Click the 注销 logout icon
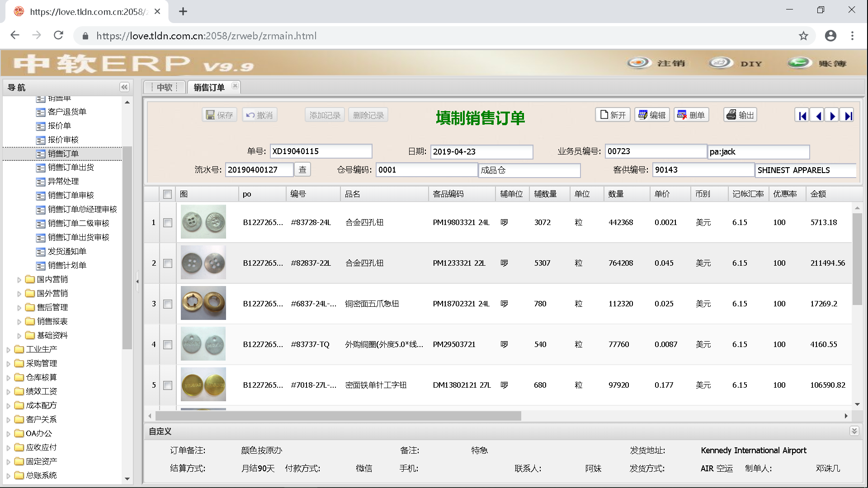868x488 pixels. [x=638, y=63]
